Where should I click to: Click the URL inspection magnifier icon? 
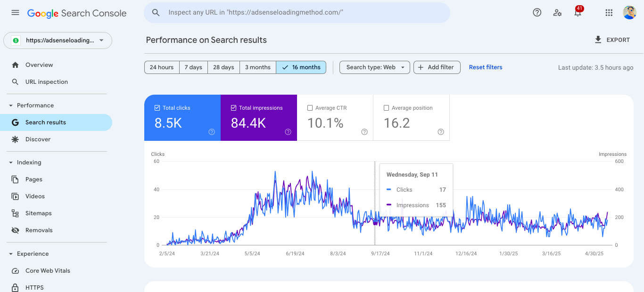point(16,82)
